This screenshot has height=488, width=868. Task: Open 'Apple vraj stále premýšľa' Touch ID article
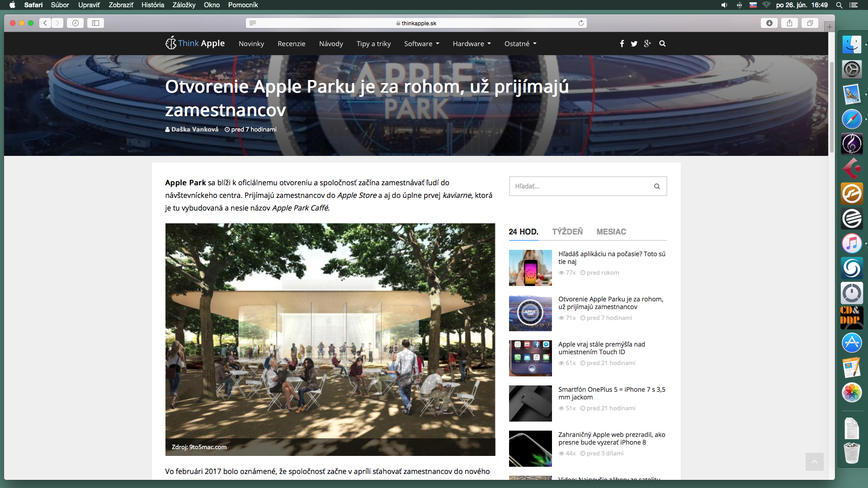[x=602, y=348]
